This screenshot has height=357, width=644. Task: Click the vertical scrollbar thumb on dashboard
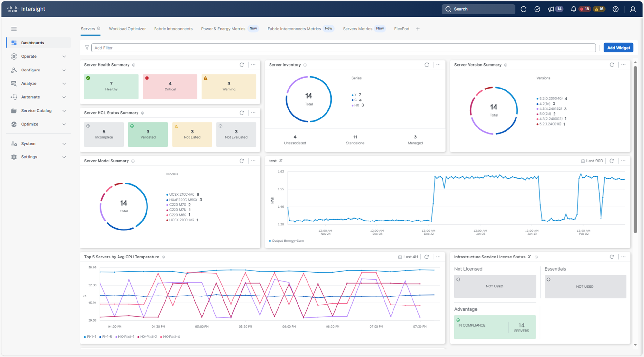[x=635, y=149]
